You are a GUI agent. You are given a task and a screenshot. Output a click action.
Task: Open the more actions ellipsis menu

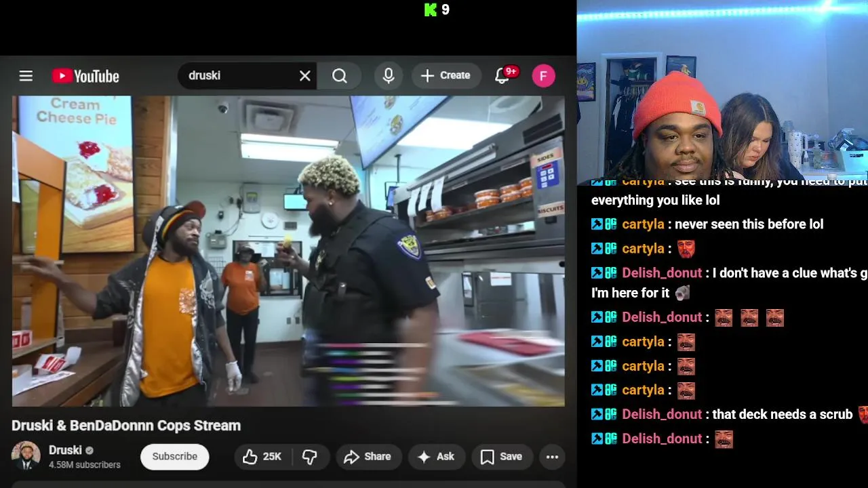[x=552, y=457]
